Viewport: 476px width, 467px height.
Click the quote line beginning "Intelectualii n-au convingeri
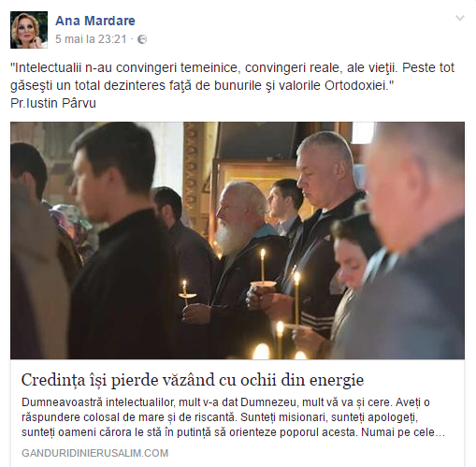[232, 67]
